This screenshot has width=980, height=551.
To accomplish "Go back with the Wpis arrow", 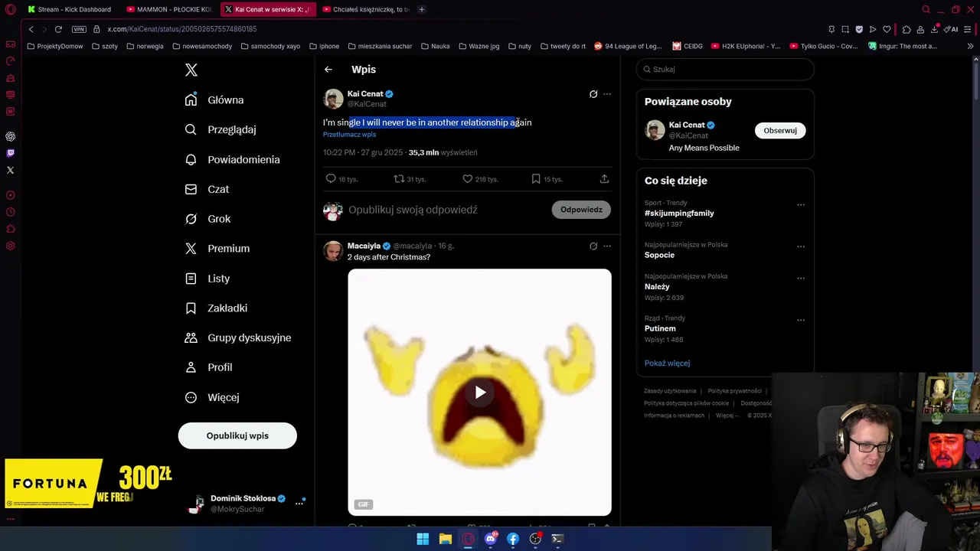I will pos(328,70).
